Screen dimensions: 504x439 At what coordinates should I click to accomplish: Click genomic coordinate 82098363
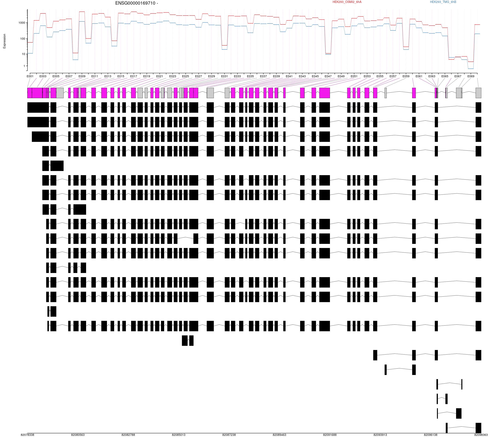tap(481, 435)
